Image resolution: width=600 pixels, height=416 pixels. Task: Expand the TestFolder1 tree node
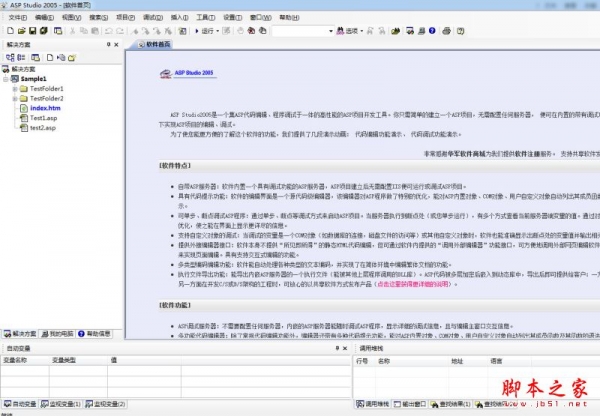coord(15,89)
